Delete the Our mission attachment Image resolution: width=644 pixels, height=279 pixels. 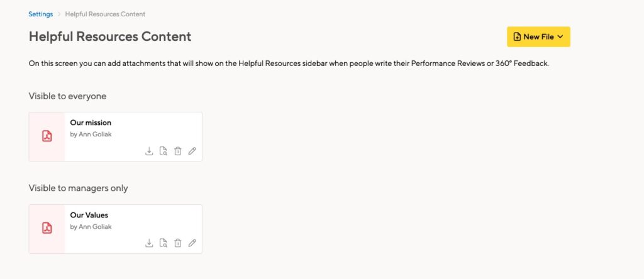[178, 151]
